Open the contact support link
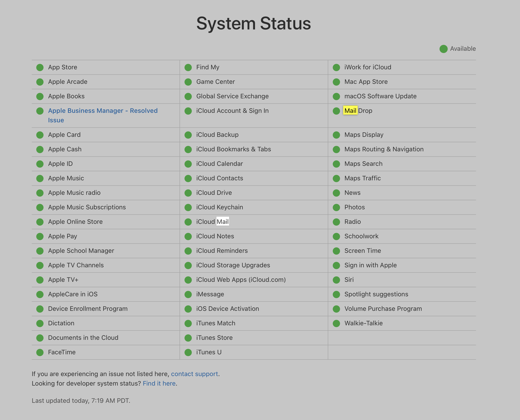 tap(194, 374)
